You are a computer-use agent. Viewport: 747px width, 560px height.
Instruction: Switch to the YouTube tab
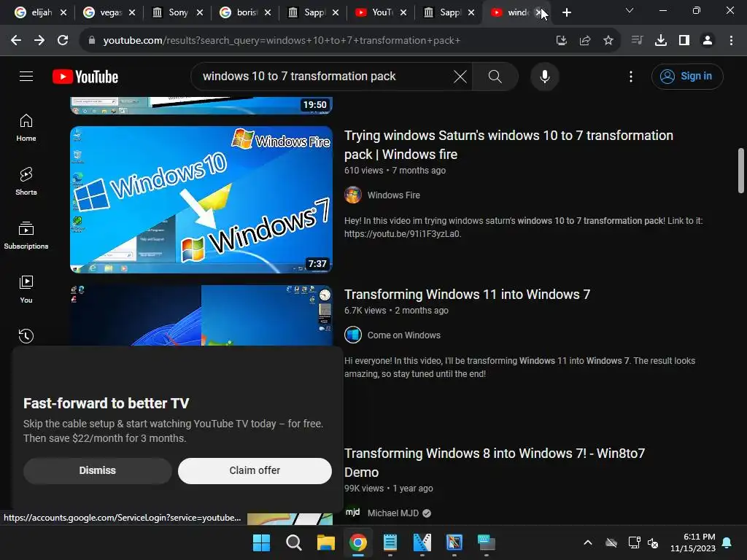pyautogui.click(x=381, y=12)
